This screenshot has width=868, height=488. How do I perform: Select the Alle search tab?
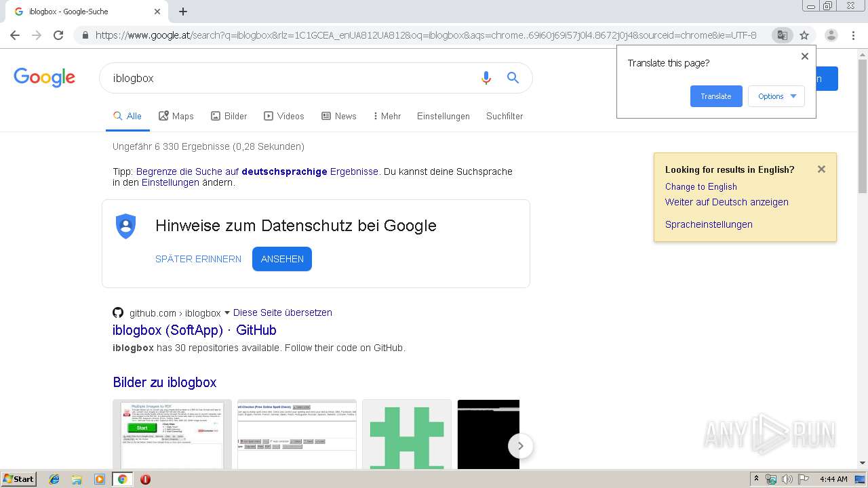[x=127, y=116]
